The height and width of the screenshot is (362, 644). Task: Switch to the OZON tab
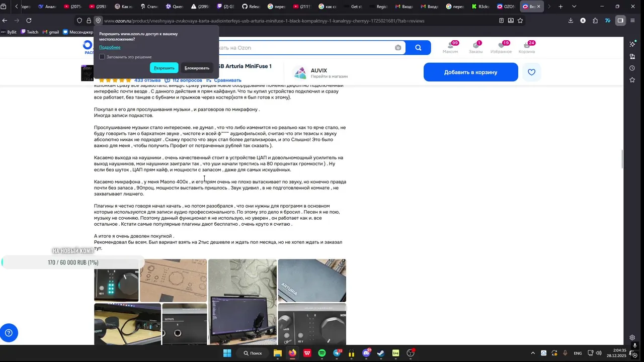(506, 7)
